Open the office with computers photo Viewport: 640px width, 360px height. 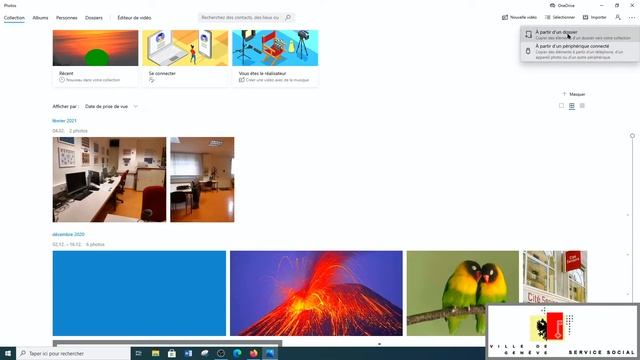pyautogui.click(x=109, y=180)
